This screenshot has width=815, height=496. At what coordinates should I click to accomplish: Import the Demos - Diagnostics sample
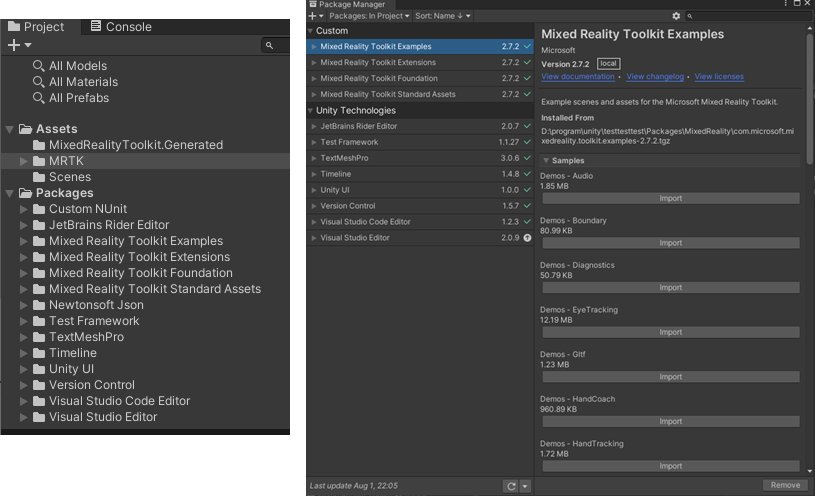coord(671,288)
